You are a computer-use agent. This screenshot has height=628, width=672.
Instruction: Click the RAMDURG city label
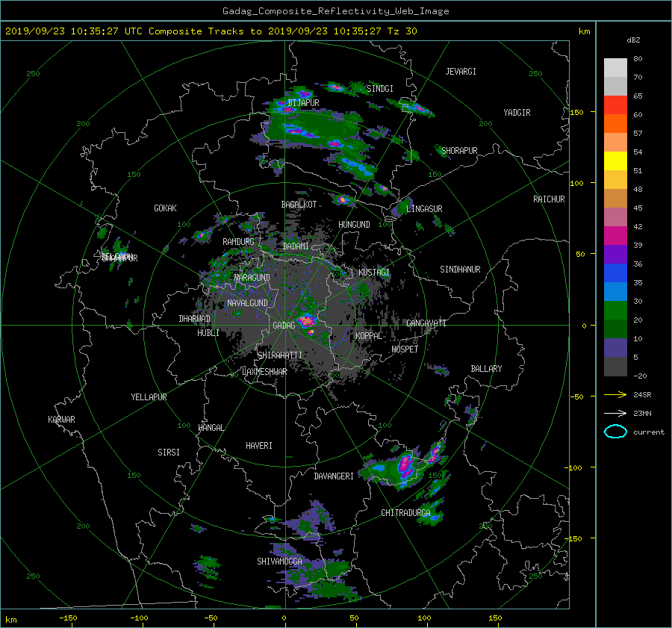238,242
